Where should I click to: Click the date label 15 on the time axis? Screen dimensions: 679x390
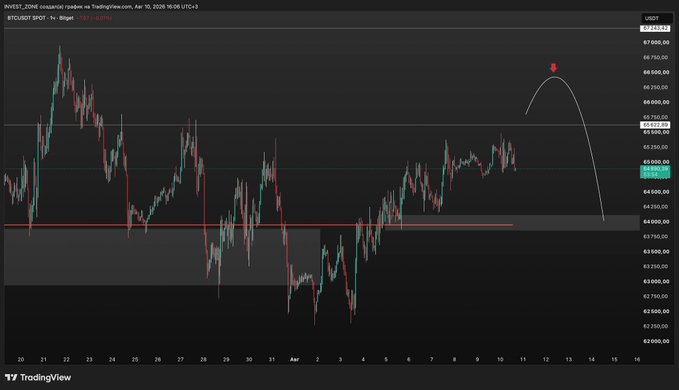point(614,359)
